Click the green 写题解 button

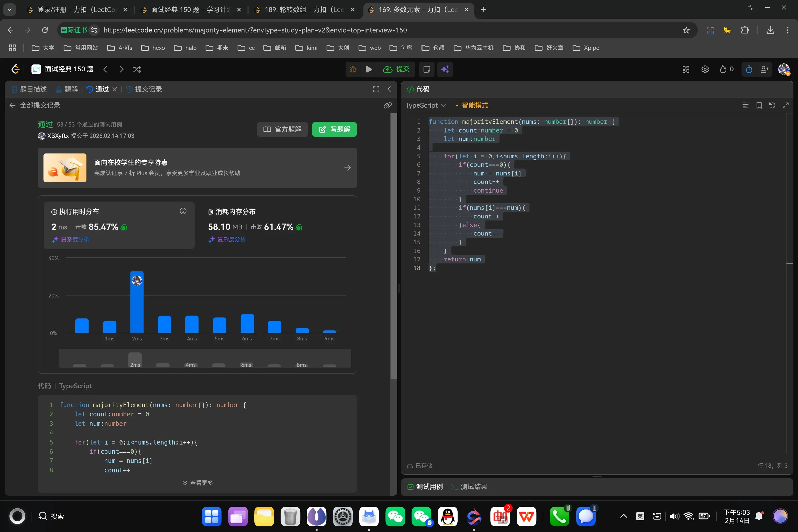pyautogui.click(x=334, y=129)
